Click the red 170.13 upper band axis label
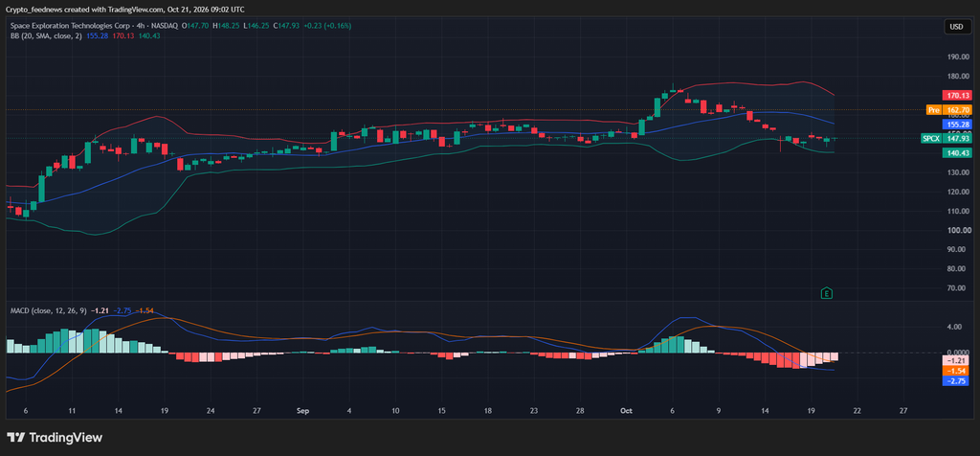 957,96
